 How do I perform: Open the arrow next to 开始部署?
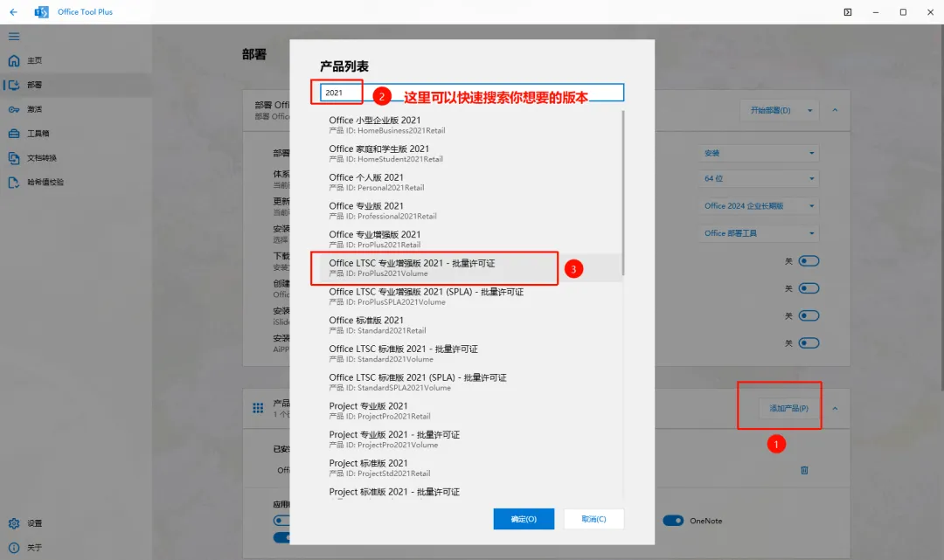pos(809,111)
